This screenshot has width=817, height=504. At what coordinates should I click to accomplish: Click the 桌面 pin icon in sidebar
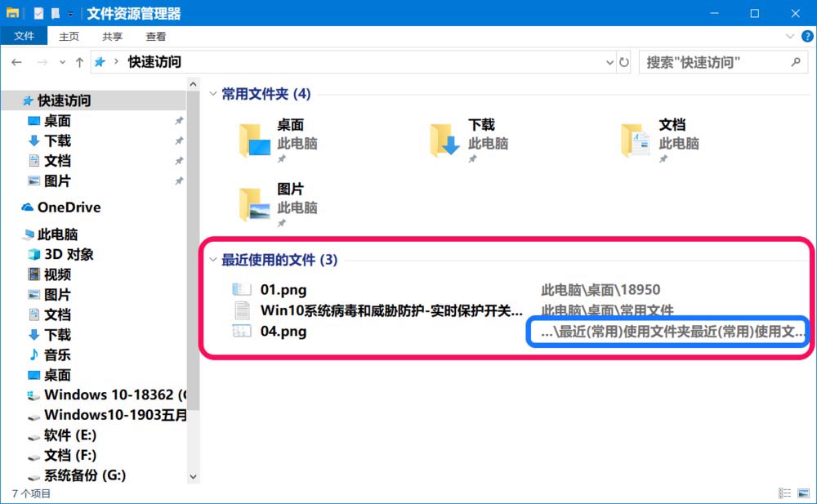click(179, 121)
